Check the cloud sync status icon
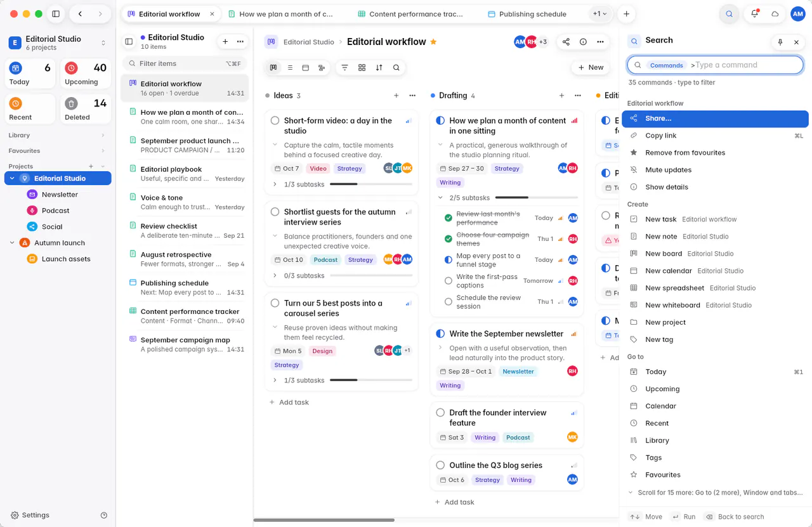This screenshot has width=812, height=527. [775, 14]
